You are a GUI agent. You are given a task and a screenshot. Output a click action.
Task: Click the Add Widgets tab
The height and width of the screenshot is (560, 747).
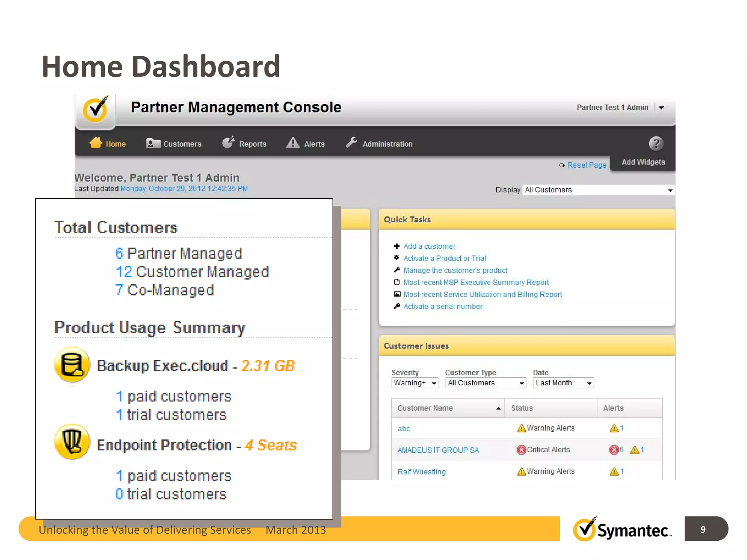click(643, 162)
